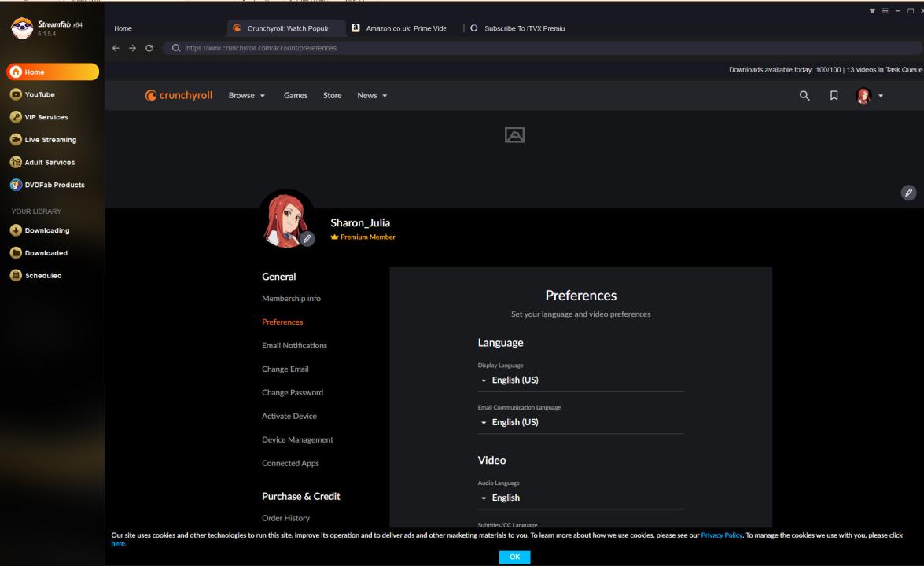Click the Sharon_Julia profile picture
The image size is (924, 566).
point(285,219)
